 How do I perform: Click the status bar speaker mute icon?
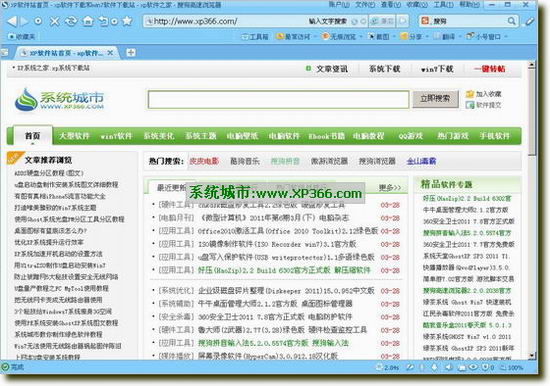pyautogui.click(x=449, y=367)
